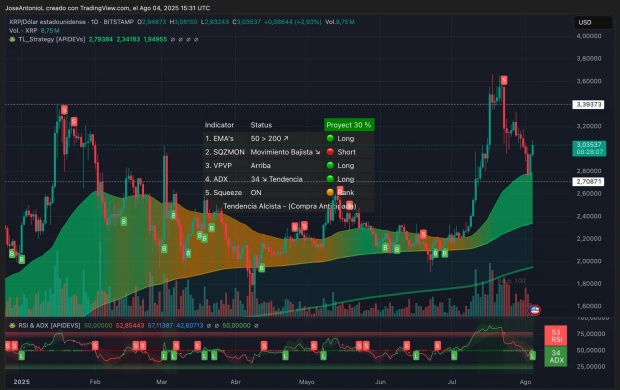
Task: Click the 5. Squeeze indicator cell
Action: [223, 193]
